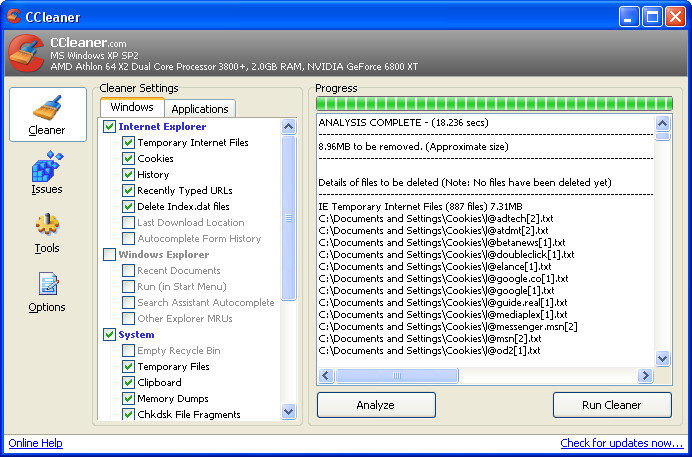Click the Analyze button
692x457 pixels.
[376, 405]
